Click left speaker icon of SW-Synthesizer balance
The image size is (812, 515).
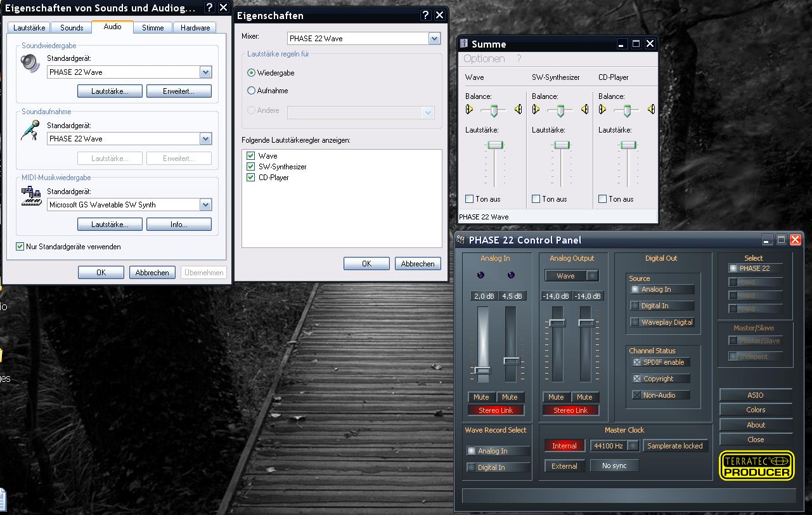coord(536,109)
